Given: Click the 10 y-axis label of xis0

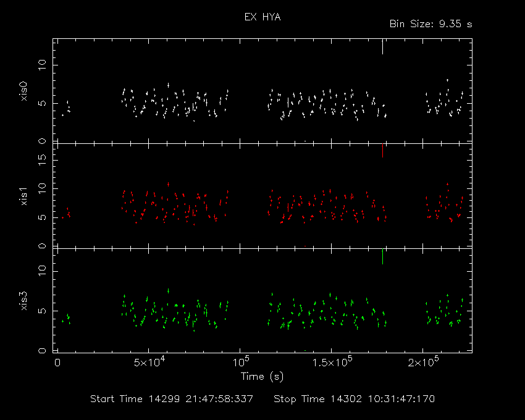Looking at the screenshot, I should pyautogui.click(x=42, y=65).
